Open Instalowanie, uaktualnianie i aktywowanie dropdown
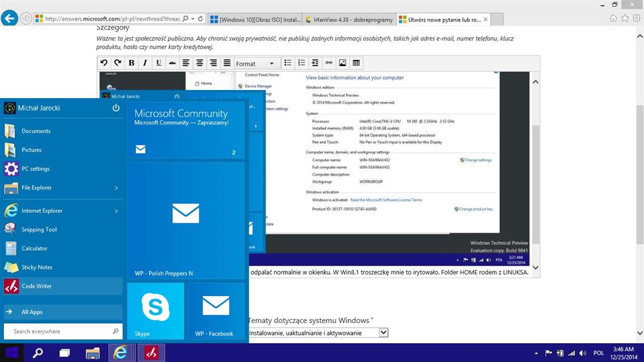This screenshot has width=644, height=362. [x=318, y=333]
